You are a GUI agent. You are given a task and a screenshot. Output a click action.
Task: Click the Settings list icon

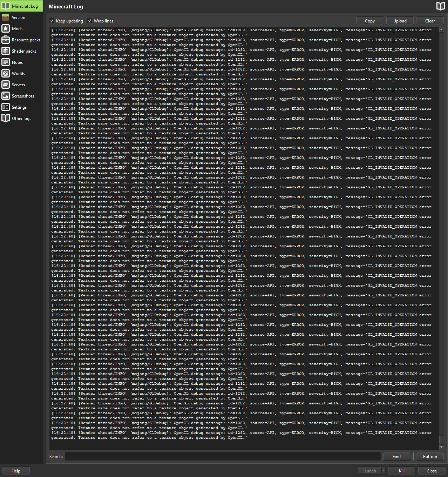6,107
